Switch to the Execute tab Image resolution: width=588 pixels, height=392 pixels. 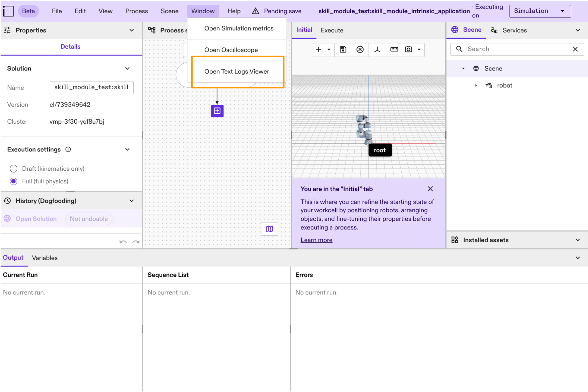pyautogui.click(x=332, y=30)
